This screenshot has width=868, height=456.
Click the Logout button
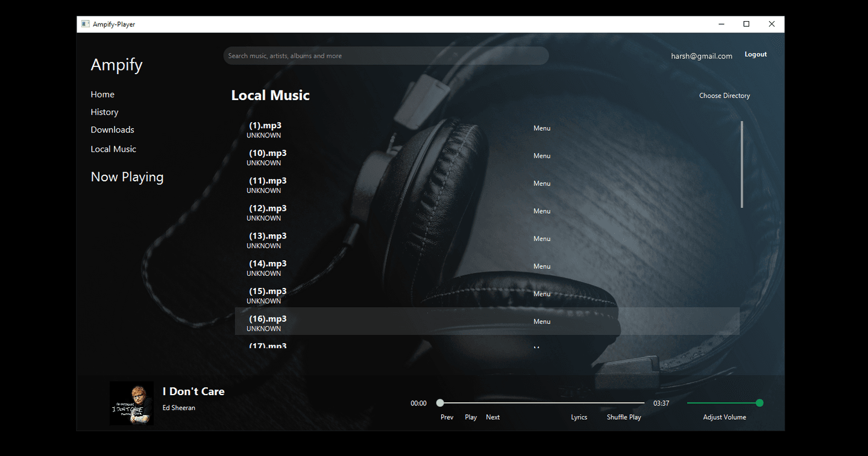(756, 54)
